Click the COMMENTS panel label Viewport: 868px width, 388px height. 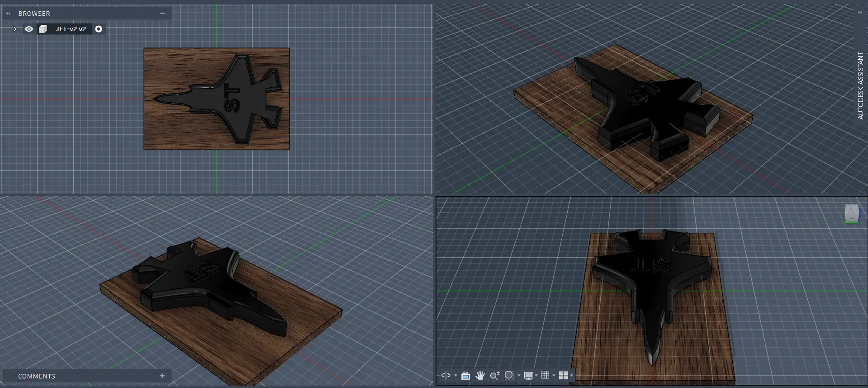[37, 376]
